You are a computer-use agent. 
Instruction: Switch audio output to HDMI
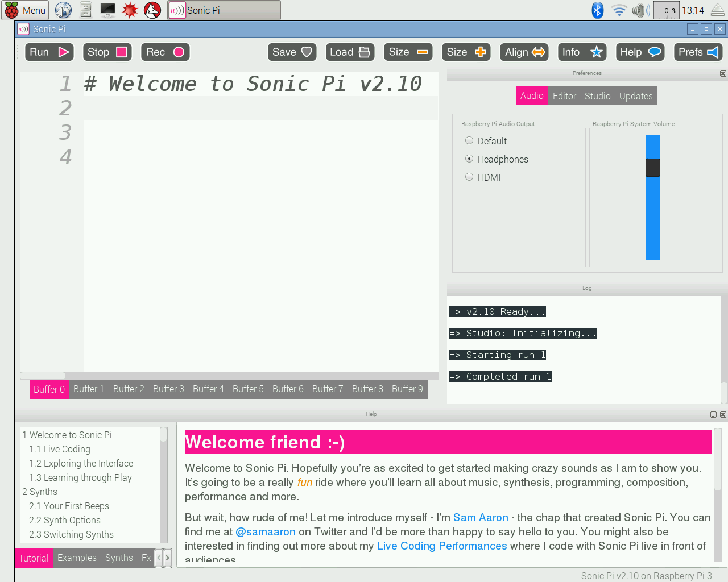click(x=469, y=177)
